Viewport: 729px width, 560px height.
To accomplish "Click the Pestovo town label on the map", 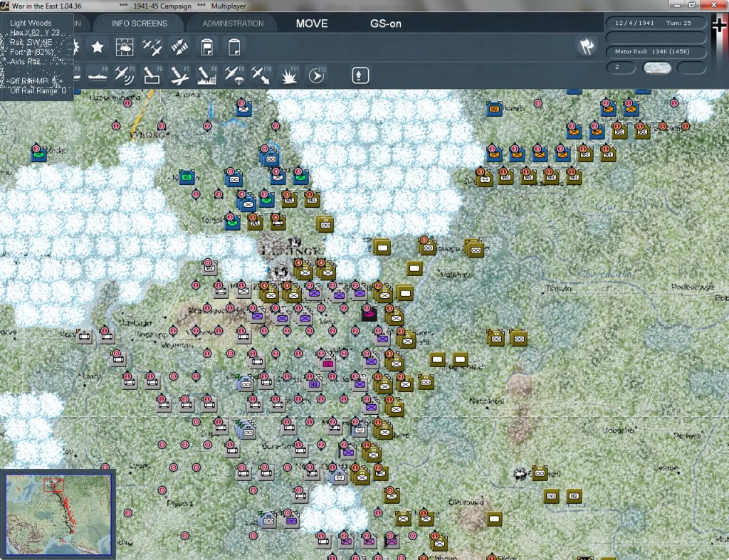I will pyautogui.click(x=687, y=435).
